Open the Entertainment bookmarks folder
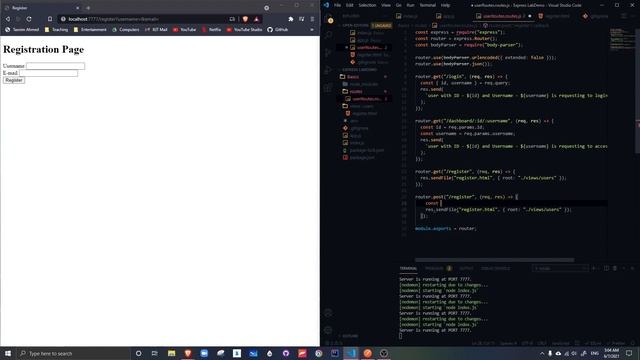The image size is (640, 360). pos(90,29)
